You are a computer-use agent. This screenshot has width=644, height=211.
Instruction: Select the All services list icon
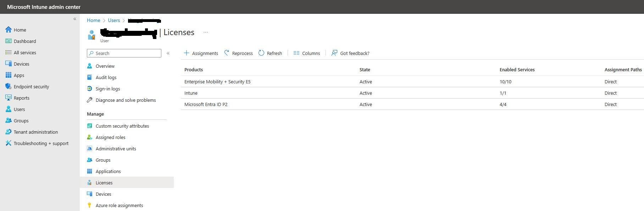click(x=9, y=52)
